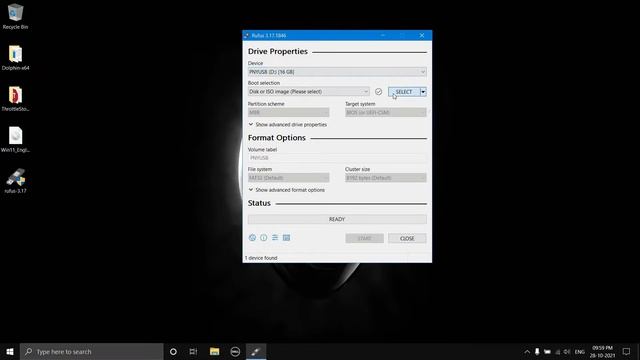Open Rufus settings sliders icon
Image resolution: width=640 pixels, height=360 pixels.
[x=275, y=238]
